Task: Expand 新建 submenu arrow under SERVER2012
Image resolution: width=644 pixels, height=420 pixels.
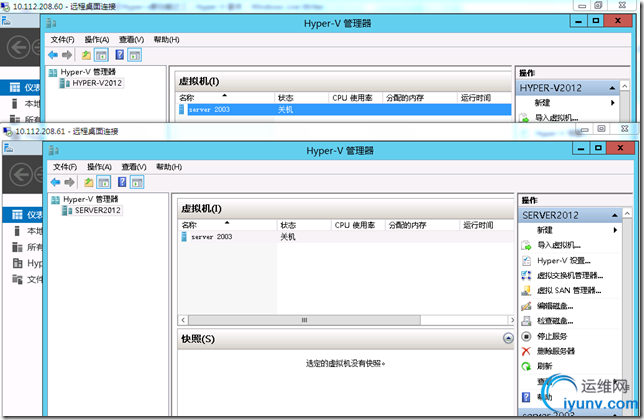Action: click(615, 230)
